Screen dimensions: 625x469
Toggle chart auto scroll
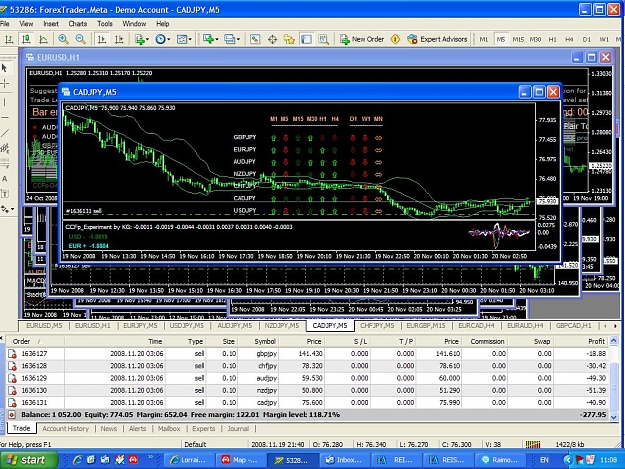tap(102, 39)
